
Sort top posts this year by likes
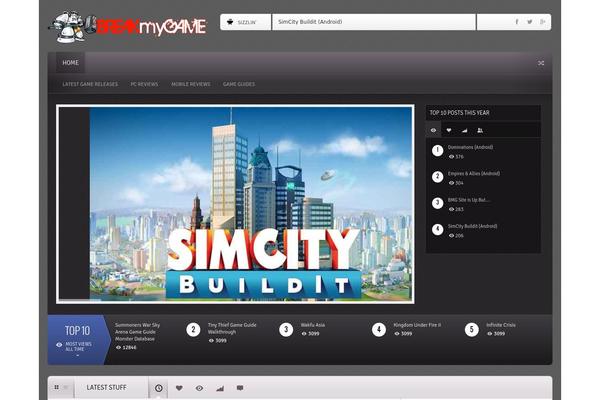[x=448, y=130]
